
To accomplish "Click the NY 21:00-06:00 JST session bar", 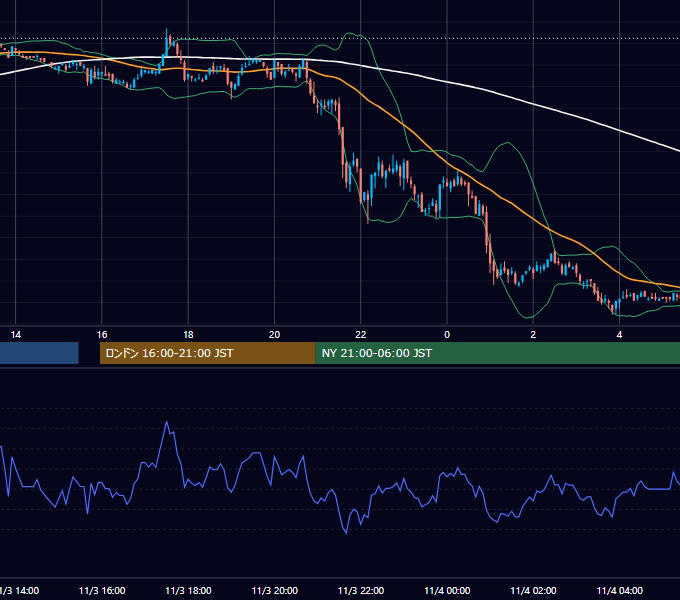I will pos(497,353).
